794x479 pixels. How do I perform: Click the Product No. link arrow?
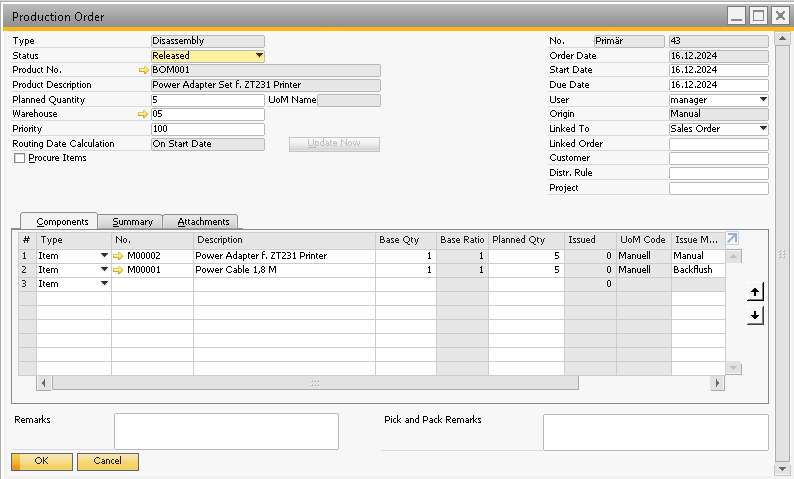144,71
